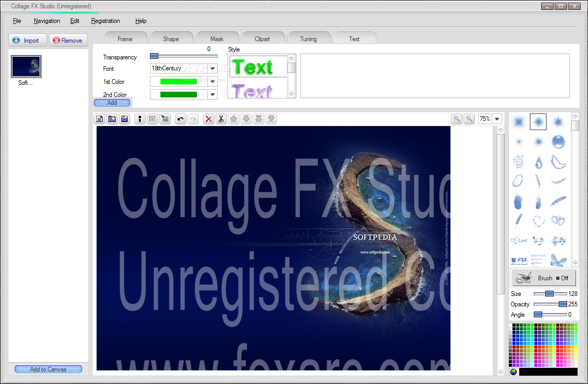Select the diagonal quill feather brush
The image size is (588, 384).
558,201
